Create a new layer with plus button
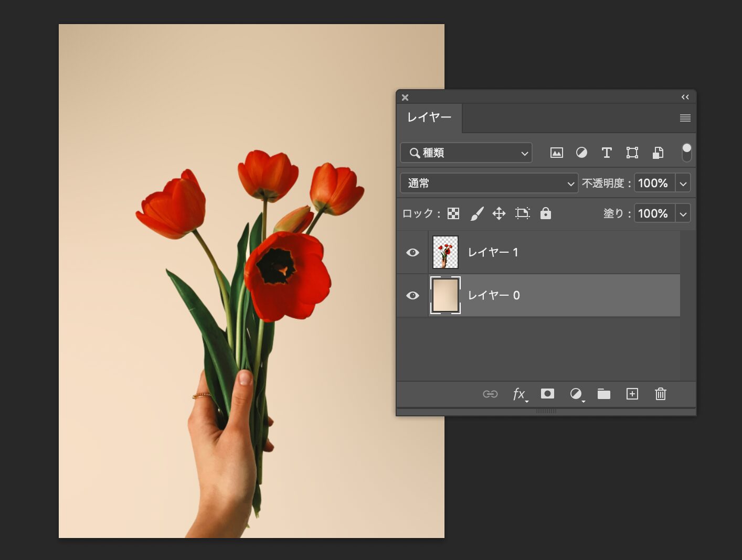742x560 pixels. click(x=632, y=394)
